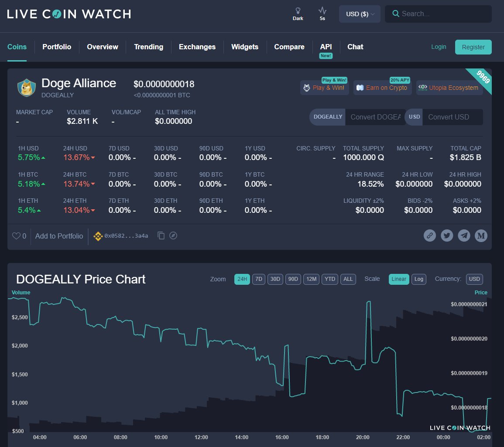Screen dimensions: 504x447
Task: Open the USD ($) currency dropdown
Action: pyautogui.click(x=360, y=14)
